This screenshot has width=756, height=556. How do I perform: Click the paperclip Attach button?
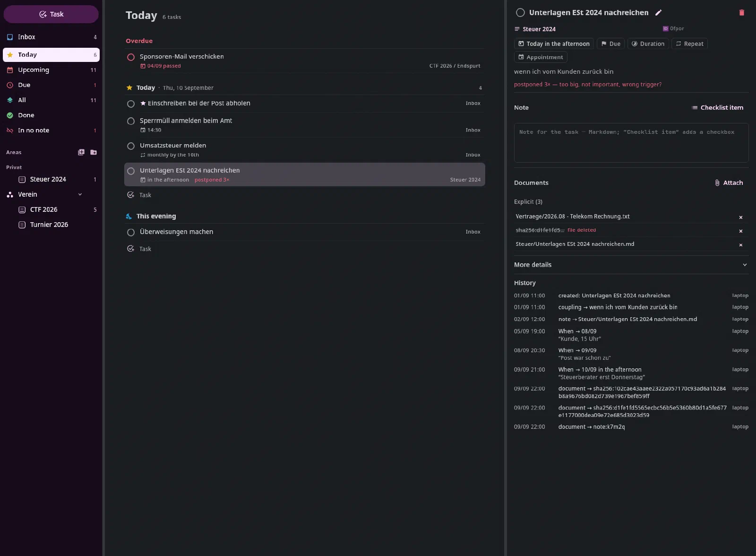(x=729, y=183)
